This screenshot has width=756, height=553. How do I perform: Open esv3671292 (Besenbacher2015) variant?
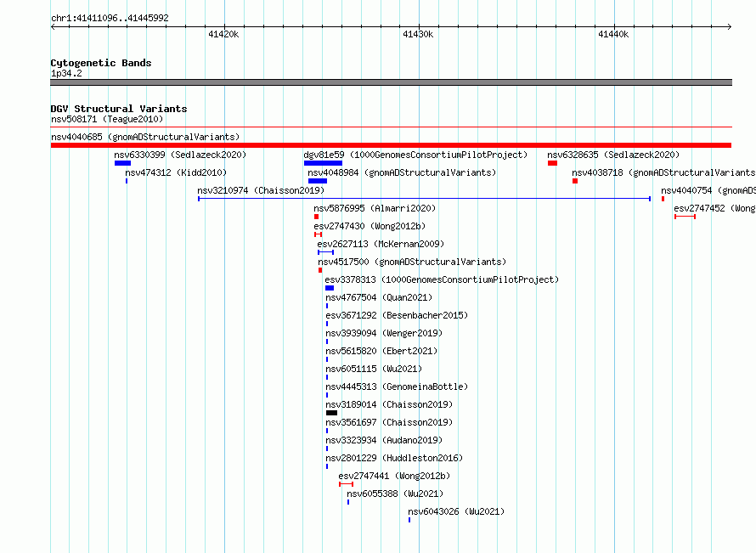[397, 315]
